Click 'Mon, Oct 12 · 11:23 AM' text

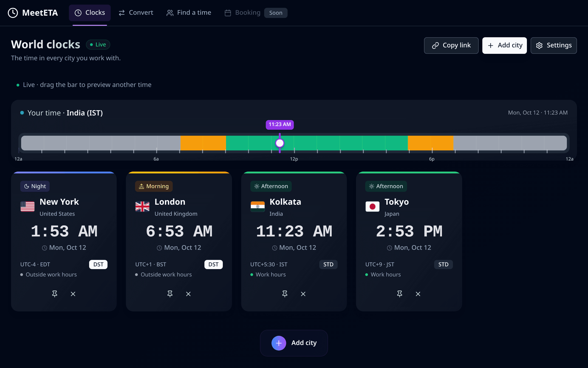(x=538, y=113)
